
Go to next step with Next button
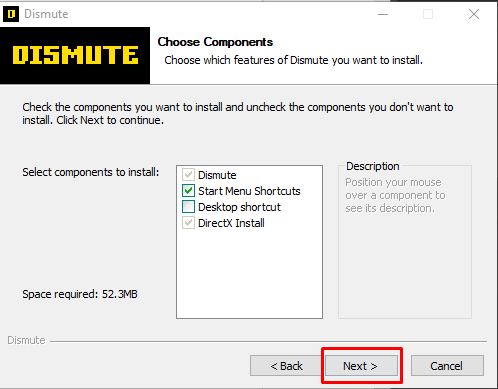(x=361, y=366)
